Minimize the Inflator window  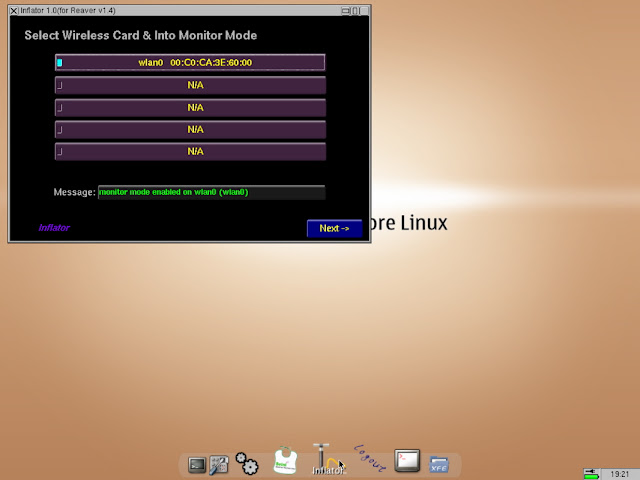point(345,11)
